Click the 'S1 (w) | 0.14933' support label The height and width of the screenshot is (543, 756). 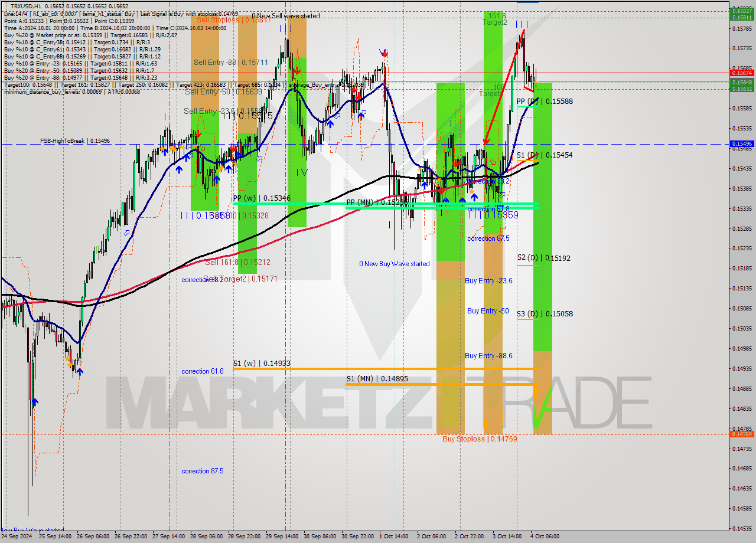pos(262,364)
